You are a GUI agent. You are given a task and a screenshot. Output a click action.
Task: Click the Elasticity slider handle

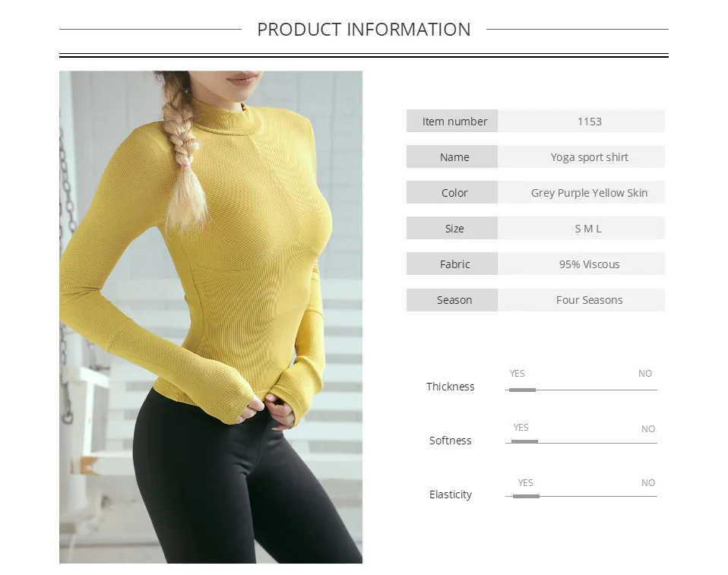coord(526,496)
